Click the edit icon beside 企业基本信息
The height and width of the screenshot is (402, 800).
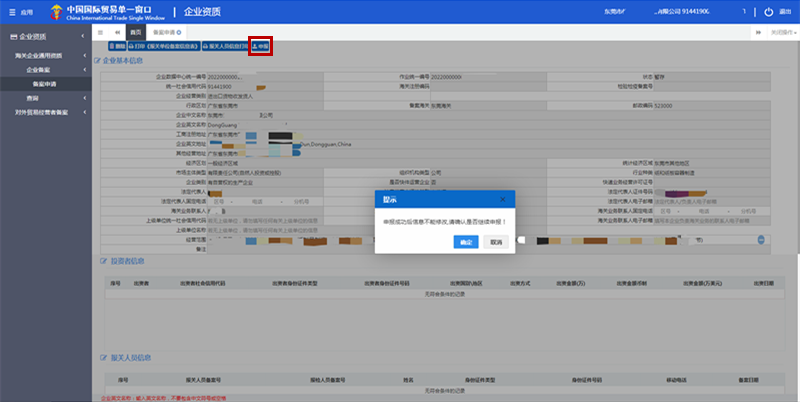(x=97, y=61)
